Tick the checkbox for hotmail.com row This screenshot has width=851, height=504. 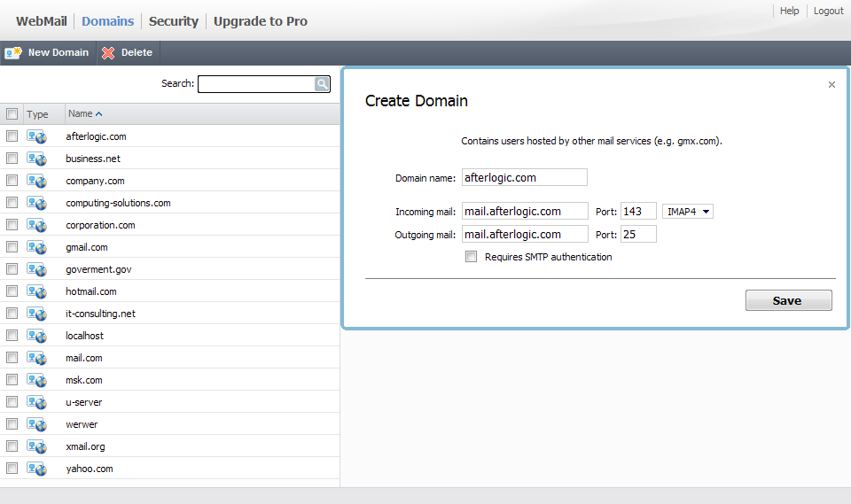pyautogui.click(x=12, y=291)
